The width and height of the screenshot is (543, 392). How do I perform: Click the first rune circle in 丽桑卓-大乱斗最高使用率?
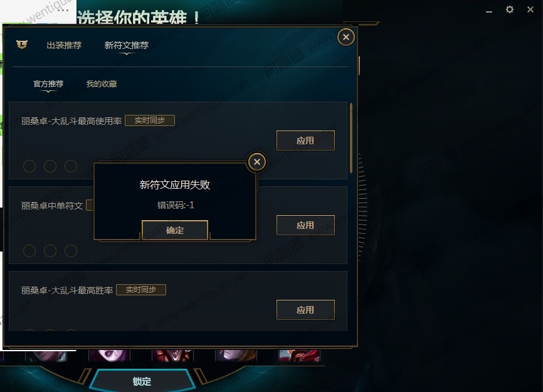(29, 166)
